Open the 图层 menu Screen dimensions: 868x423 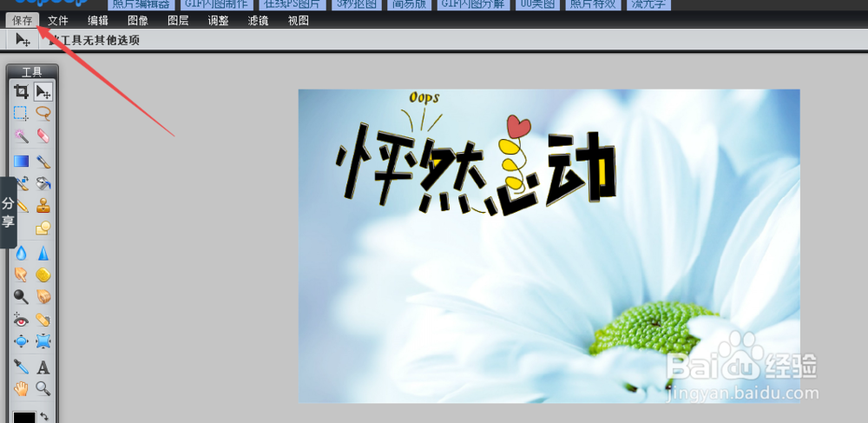click(178, 21)
